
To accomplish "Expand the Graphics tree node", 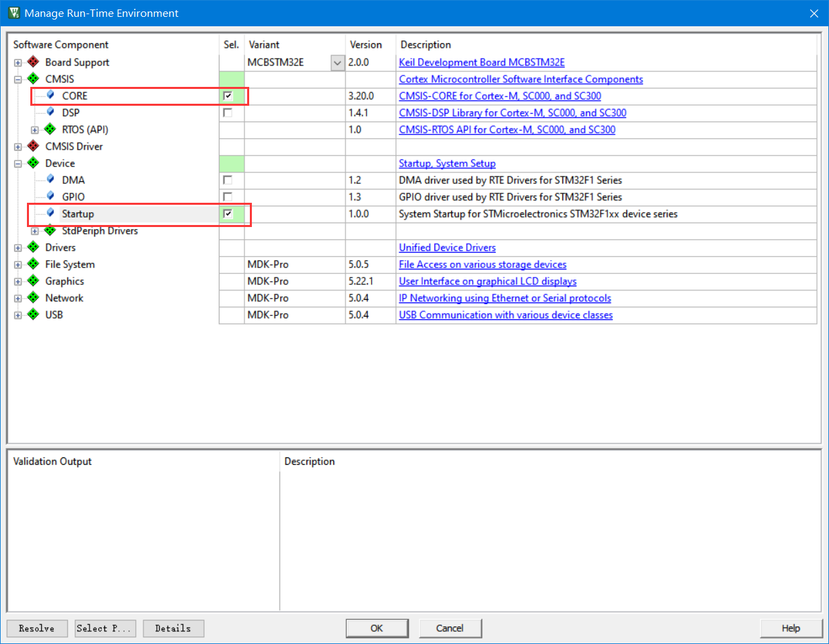I will tap(18, 281).
